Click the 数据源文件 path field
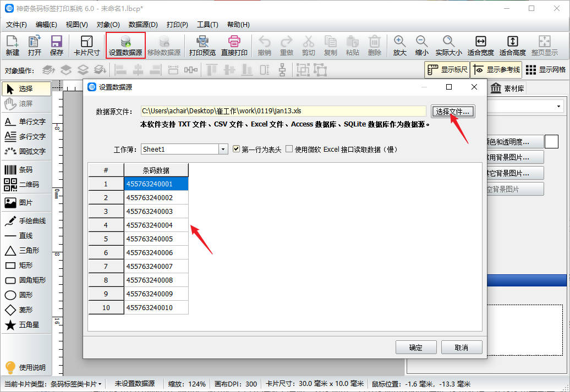 [283, 111]
